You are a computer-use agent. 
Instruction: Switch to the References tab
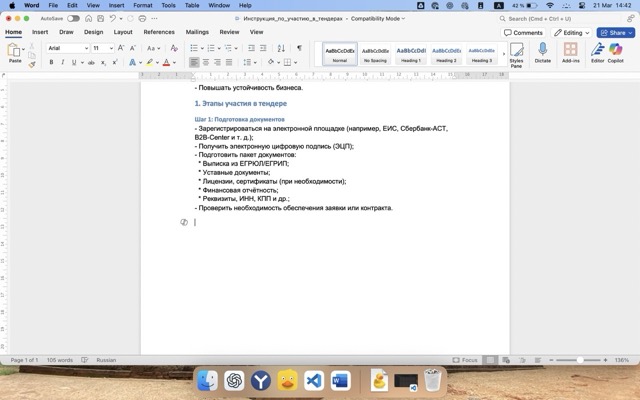click(158, 32)
